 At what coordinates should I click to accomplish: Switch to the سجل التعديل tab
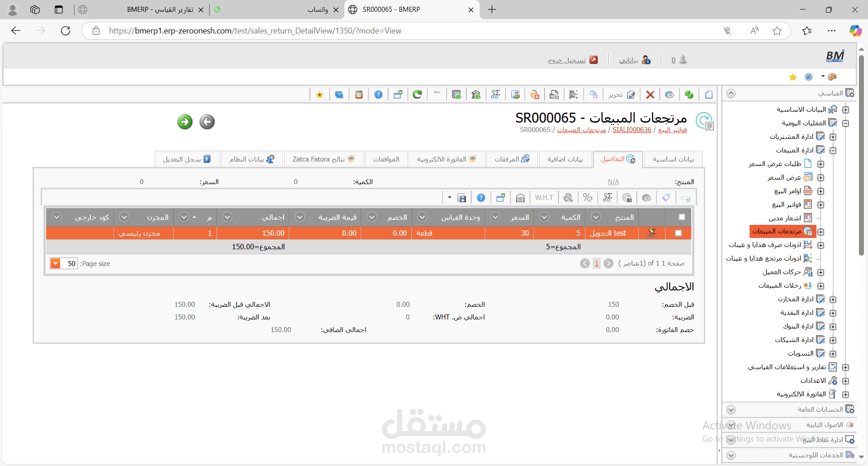click(187, 159)
